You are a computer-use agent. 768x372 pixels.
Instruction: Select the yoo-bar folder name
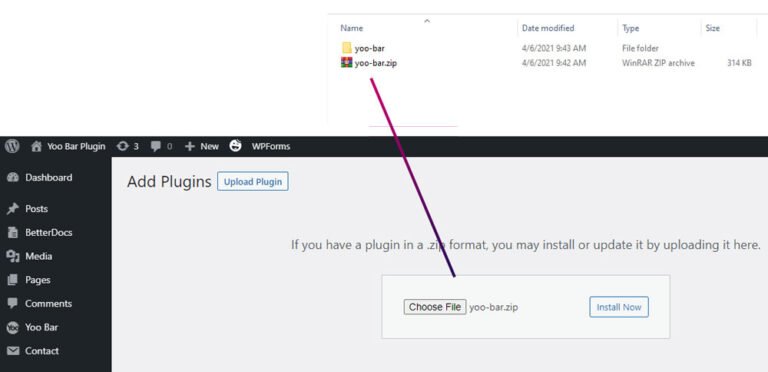tap(369, 48)
